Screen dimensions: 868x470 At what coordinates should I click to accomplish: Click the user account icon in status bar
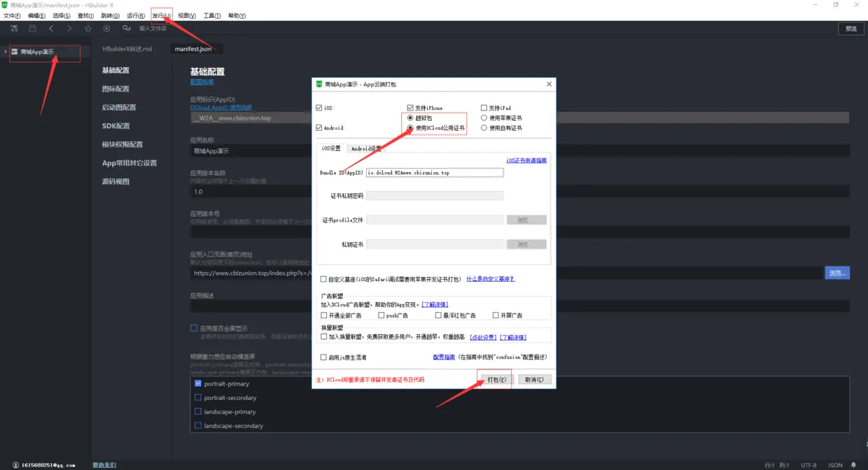[x=15, y=464]
